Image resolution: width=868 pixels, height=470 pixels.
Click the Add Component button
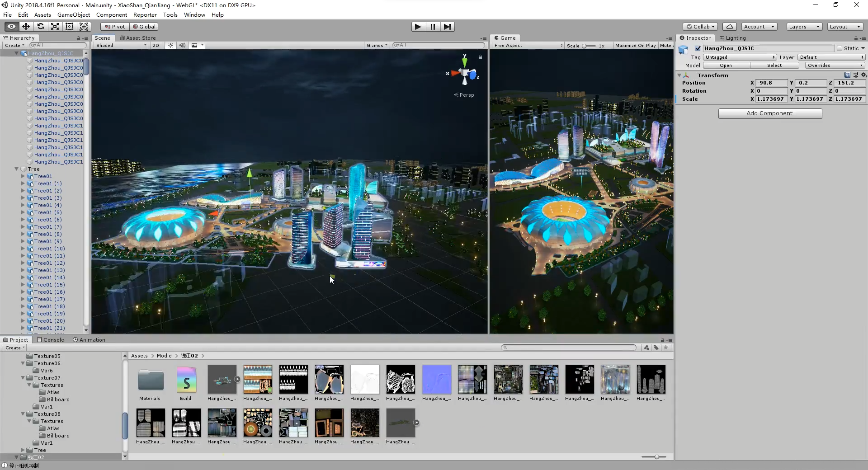point(769,113)
